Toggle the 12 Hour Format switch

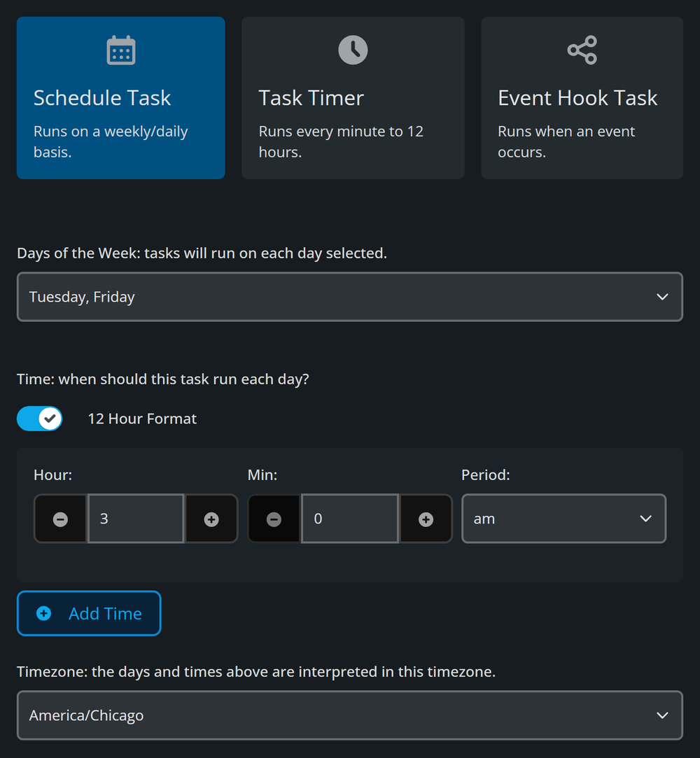pyautogui.click(x=40, y=419)
